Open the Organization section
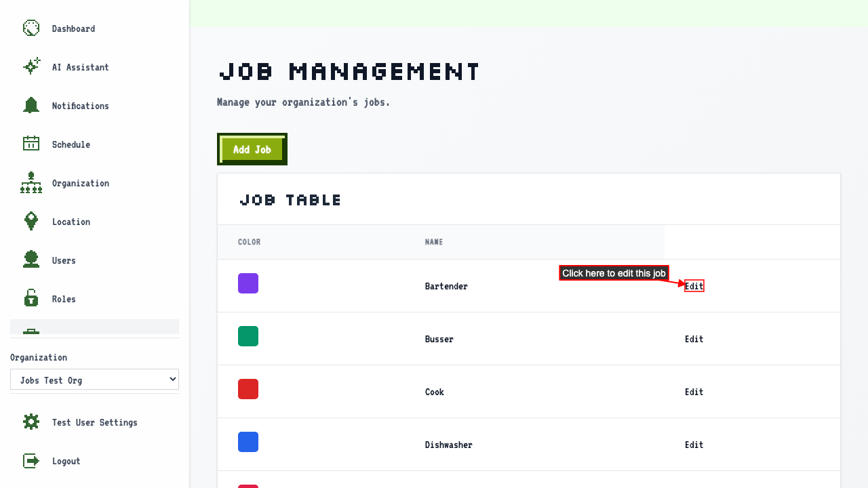This screenshot has height=488, width=868. pos(80,183)
